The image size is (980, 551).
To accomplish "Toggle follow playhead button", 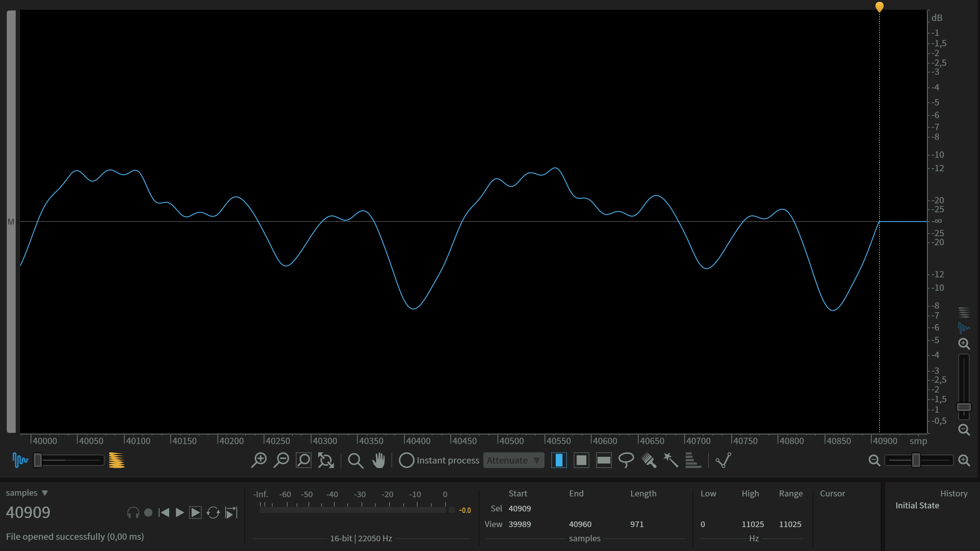I will (x=231, y=512).
